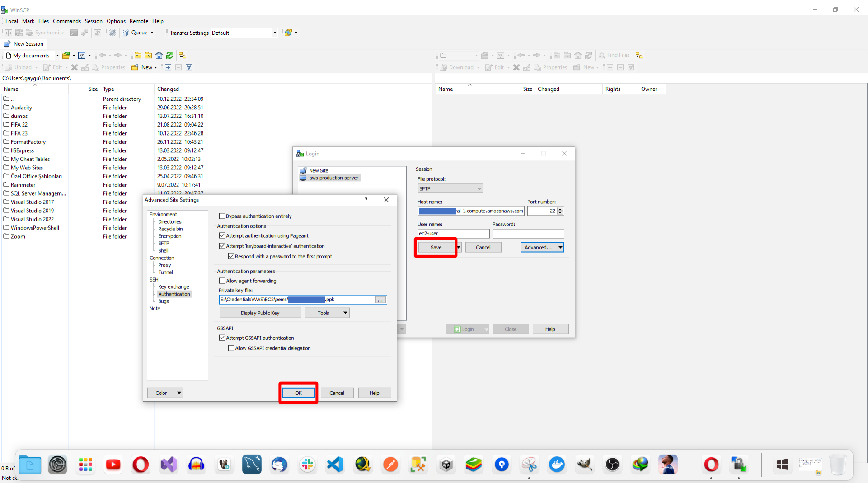
Task: Click Help button in Login dialog
Action: click(550, 329)
